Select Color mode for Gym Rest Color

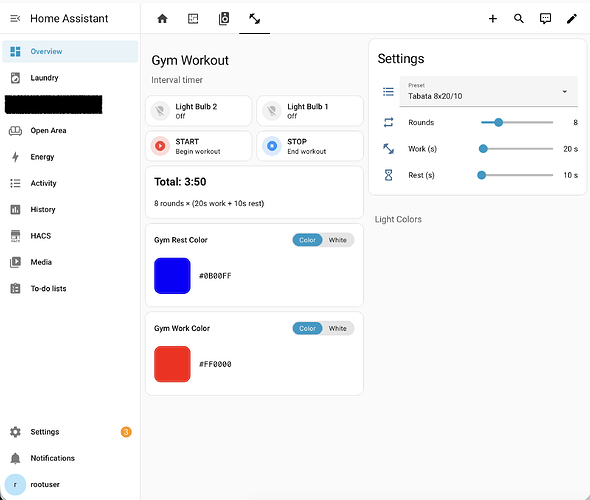click(307, 240)
